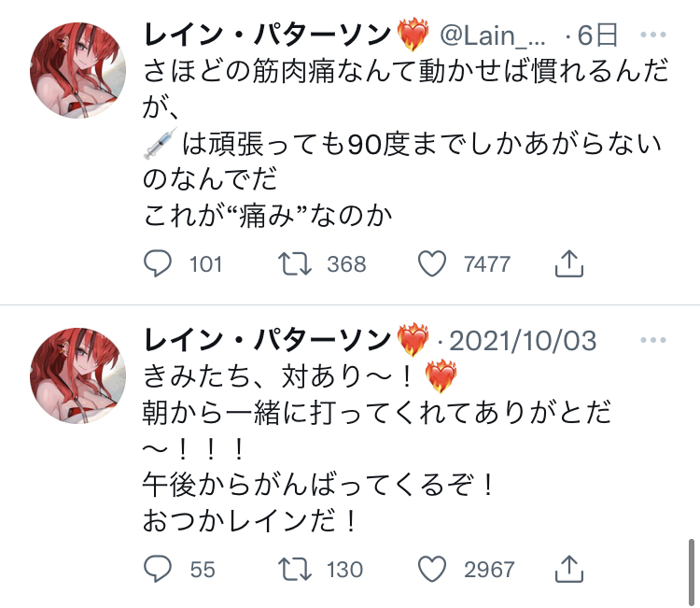The height and width of the screenshot is (608, 700).
Task: Reply to the first tweet with 101 replies
Action: coord(157,263)
